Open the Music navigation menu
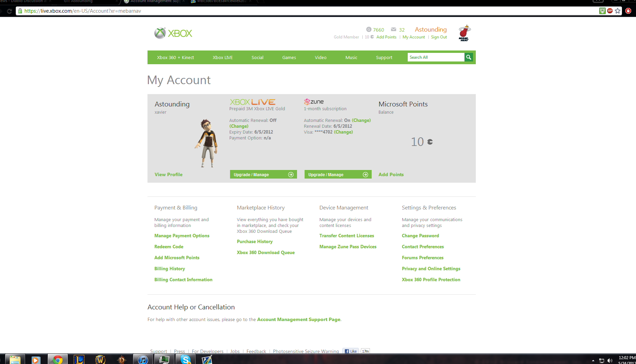The image size is (636, 364). 351,57
